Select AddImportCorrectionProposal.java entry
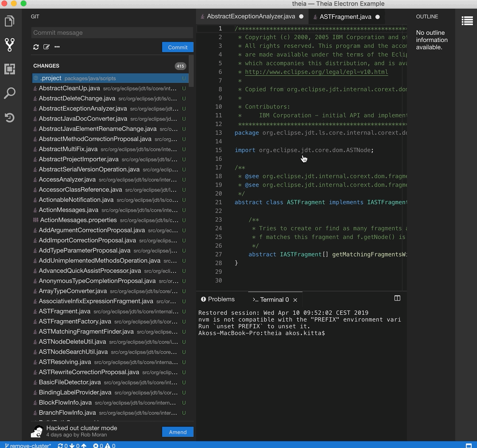477x448 pixels. 110,240
